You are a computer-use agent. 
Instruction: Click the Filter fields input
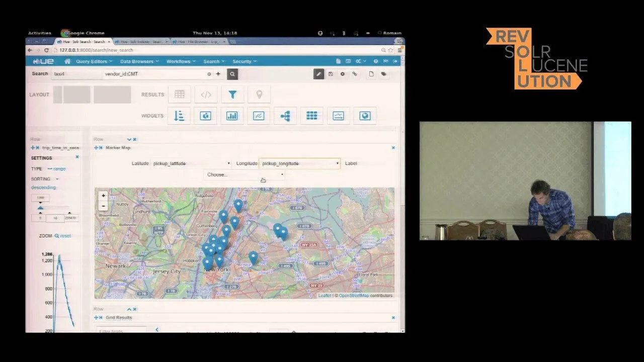(x=121, y=330)
